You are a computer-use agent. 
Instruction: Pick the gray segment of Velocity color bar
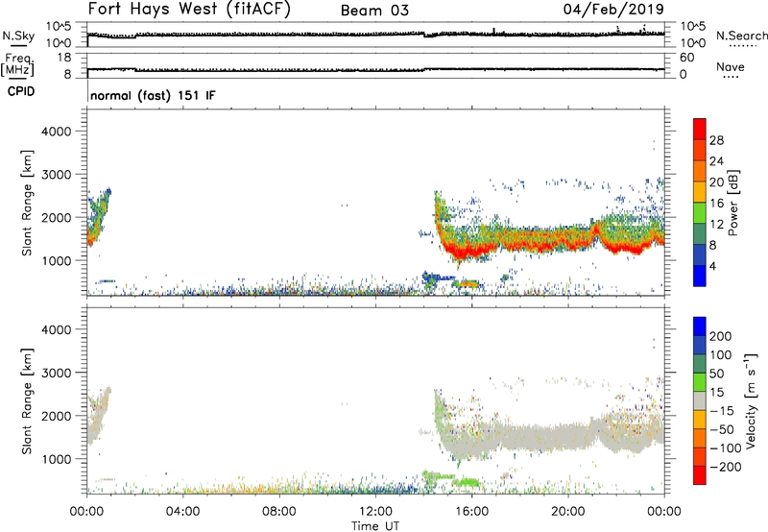coord(700,400)
